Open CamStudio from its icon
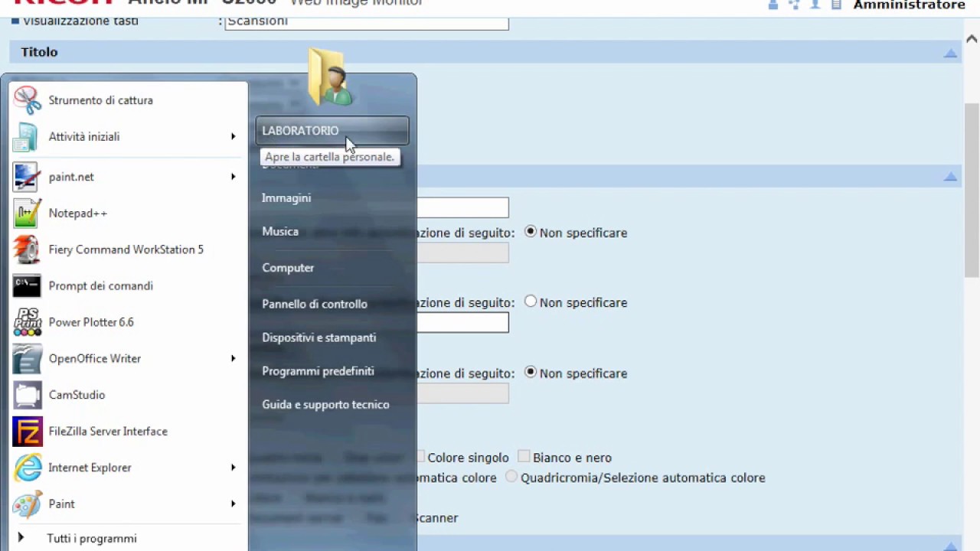The width and height of the screenshot is (980, 551). [27, 395]
